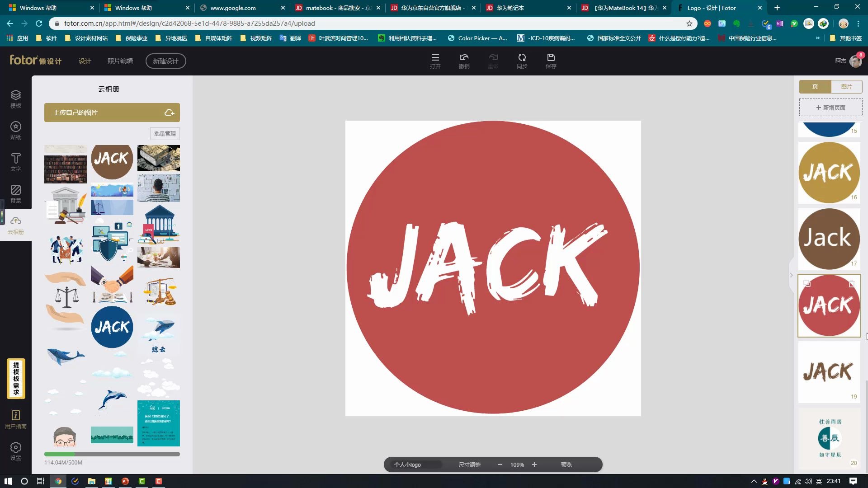
Task: Open the Design (设计) menu
Action: (x=85, y=61)
